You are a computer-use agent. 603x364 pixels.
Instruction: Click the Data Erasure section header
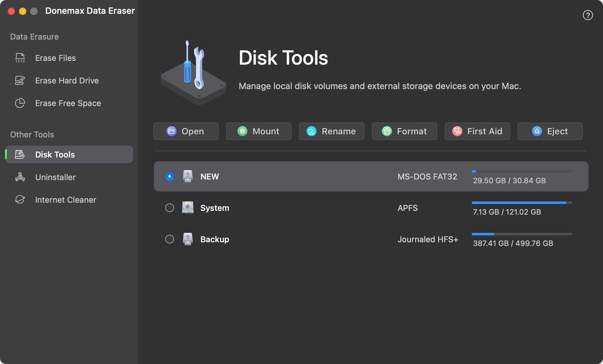[34, 37]
